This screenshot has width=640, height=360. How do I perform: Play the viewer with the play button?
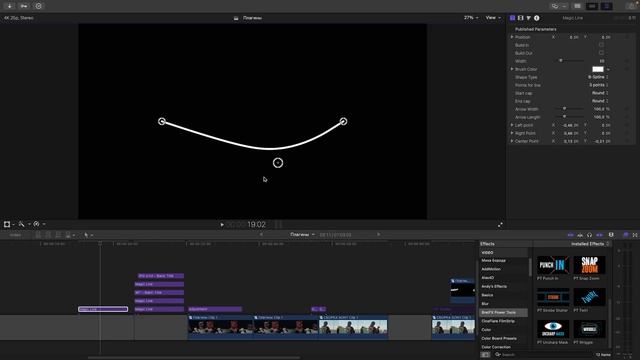click(222, 224)
